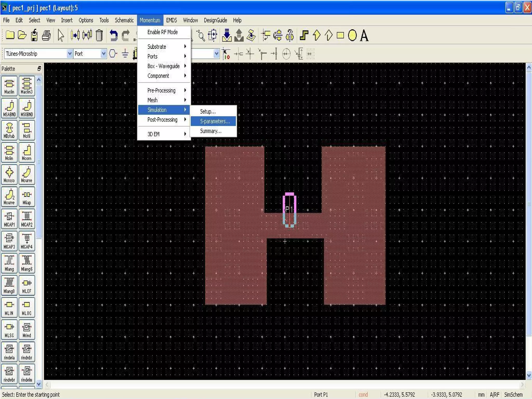532x399 pixels.
Task: Open the EMDS menu
Action: (x=171, y=20)
